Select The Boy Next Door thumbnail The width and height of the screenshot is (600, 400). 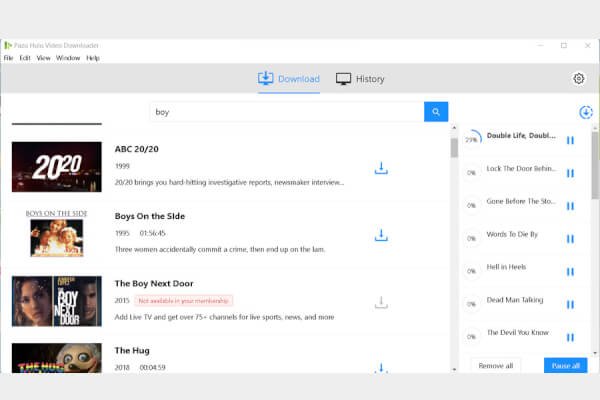tap(57, 301)
